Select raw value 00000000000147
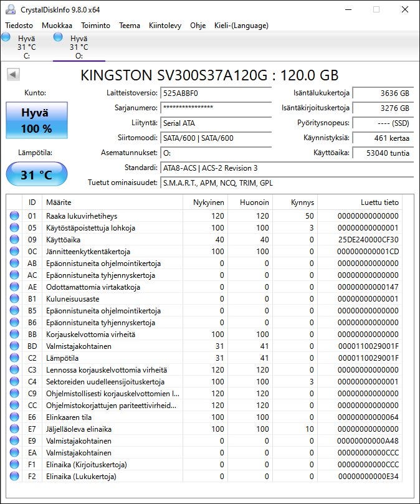The image size is (420, 504). coord(368,287)
